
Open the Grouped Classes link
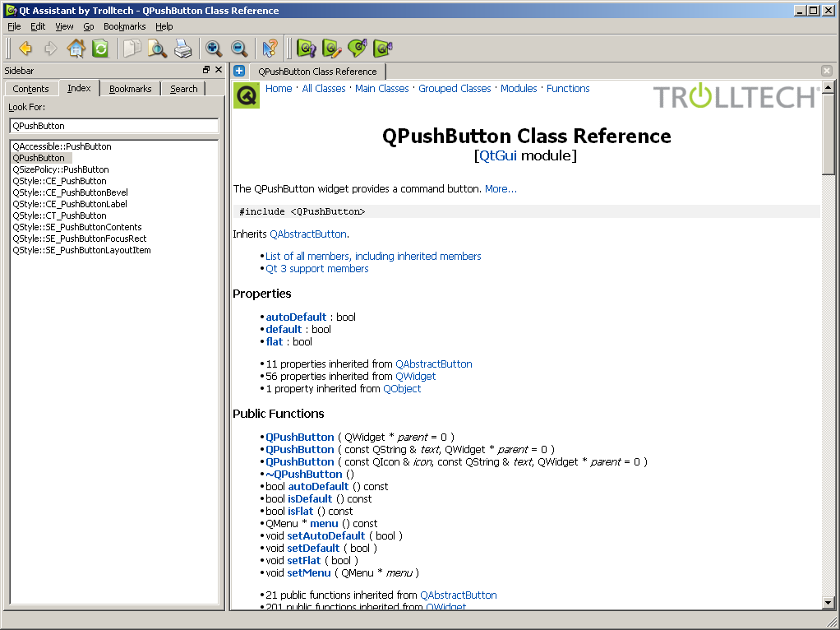455,89
